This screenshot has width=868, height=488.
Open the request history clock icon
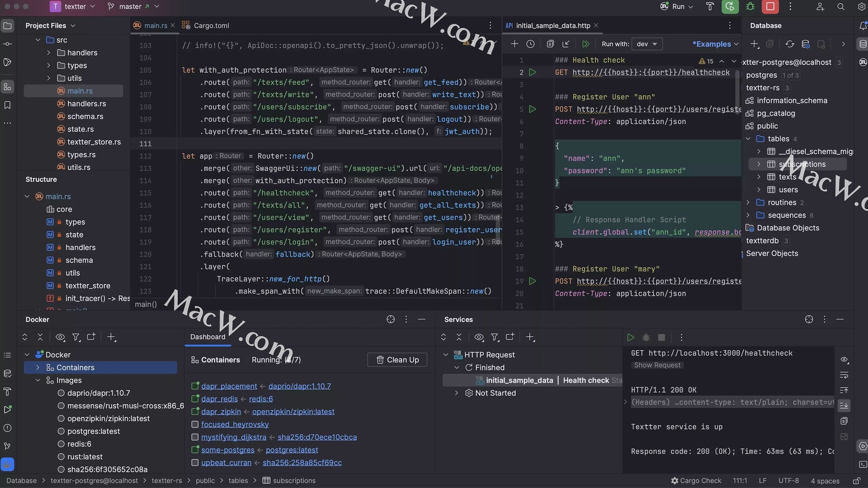point(530,44)
